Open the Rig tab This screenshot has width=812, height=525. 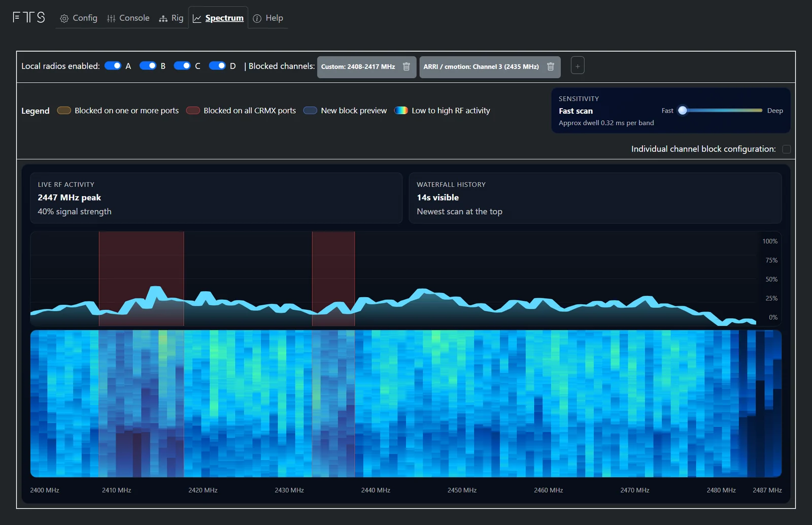(171, 18)
